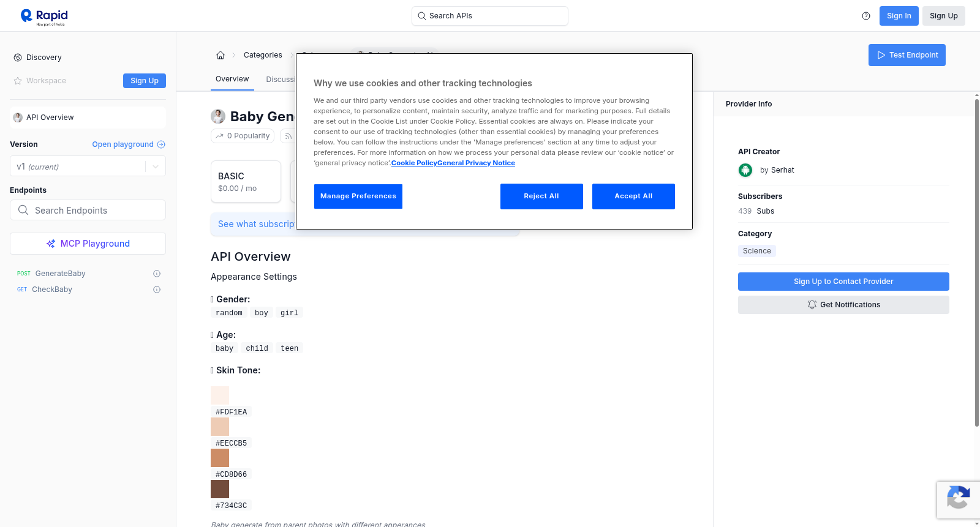Click the search icon in Search APIs
The image size is (980, 527).
[422, 16]
